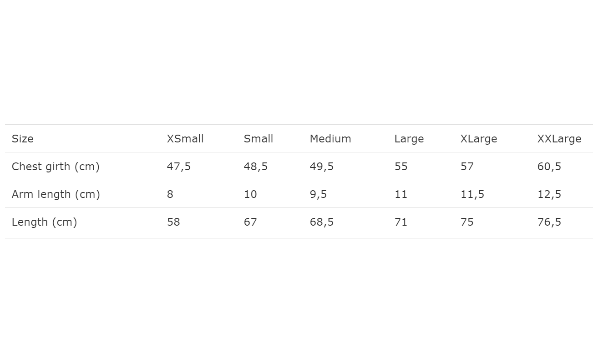Click chest girth value 47,5 for XSmall
593x364 pixels.
tap(178, 167)
